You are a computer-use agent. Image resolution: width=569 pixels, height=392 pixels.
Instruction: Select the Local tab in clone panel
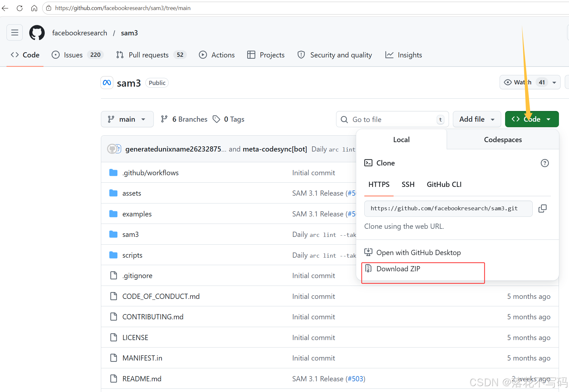click(401, 140)
